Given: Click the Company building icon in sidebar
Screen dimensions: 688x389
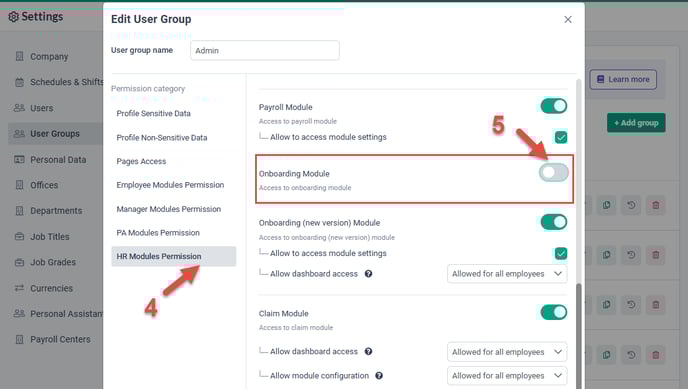Looking at the screenshot, I should (19, 56).
